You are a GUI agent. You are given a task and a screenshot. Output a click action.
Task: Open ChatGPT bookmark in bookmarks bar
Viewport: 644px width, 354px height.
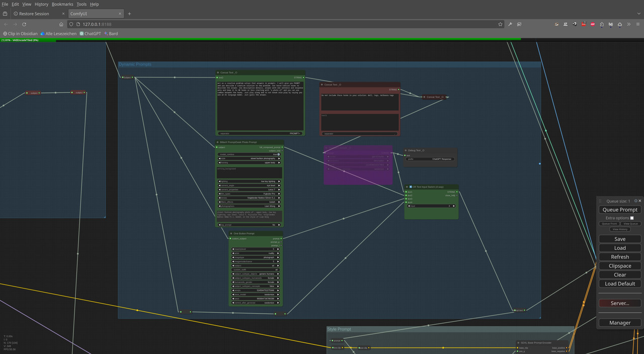(x=90, y=34)
